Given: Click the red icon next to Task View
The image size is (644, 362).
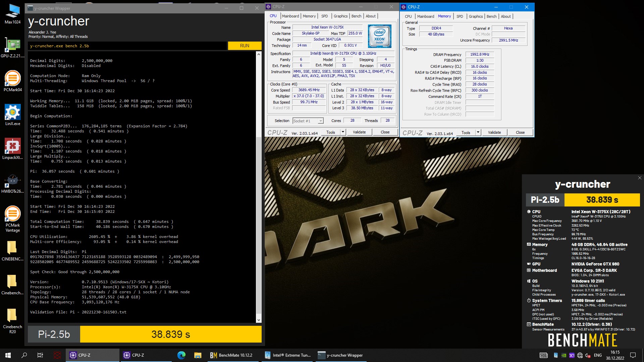Looking at the screenshot, I should [57, 355].
